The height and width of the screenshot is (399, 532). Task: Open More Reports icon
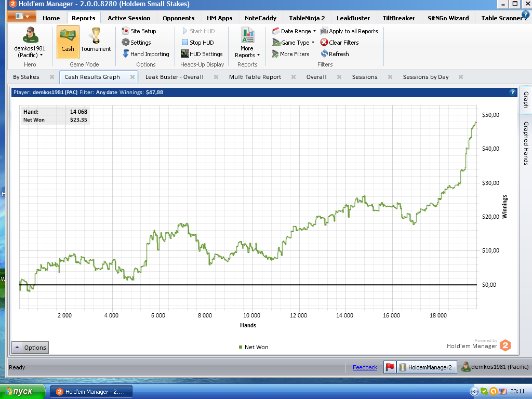click(x=247, y=35)
